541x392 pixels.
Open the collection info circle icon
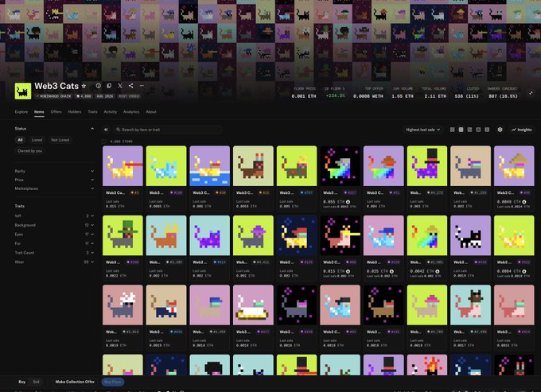coord(99,86)
